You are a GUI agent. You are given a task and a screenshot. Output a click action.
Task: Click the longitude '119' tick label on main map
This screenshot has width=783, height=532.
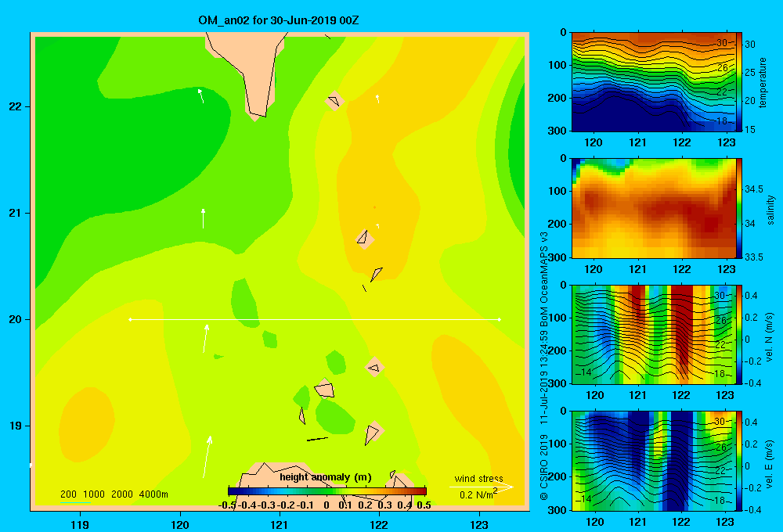pos(80,524)
